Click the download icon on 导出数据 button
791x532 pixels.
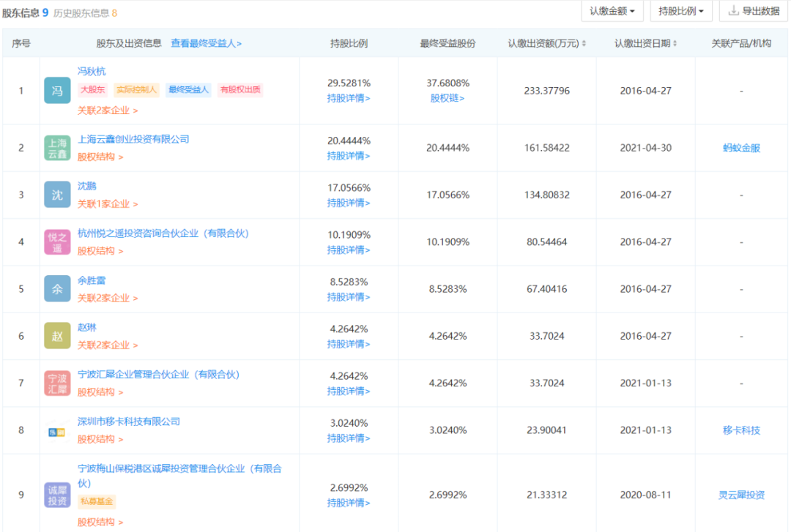[732, 11]
